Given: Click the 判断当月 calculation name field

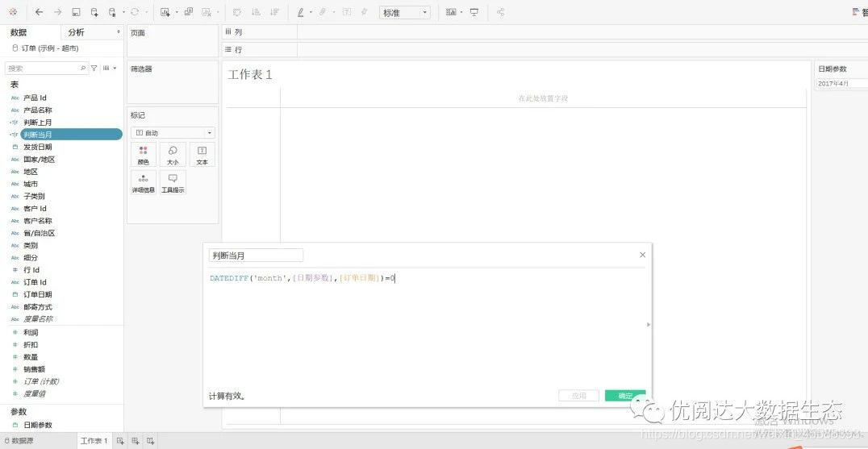Looking at the screenshot, I should 256,256.
